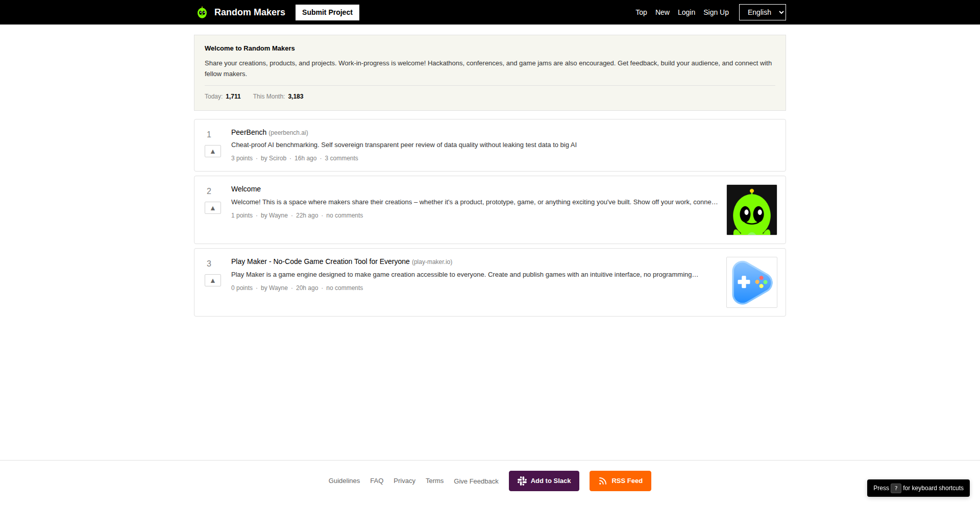The height and width of the screenshot is (507, 980).
Task: Click the 0 points label on Play Maker
Action: (x=242, y=288)
